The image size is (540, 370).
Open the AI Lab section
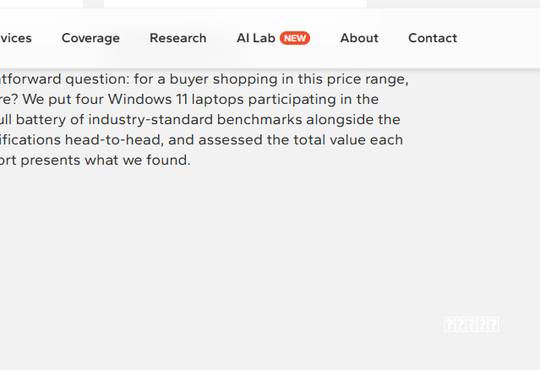pos(256,38)
